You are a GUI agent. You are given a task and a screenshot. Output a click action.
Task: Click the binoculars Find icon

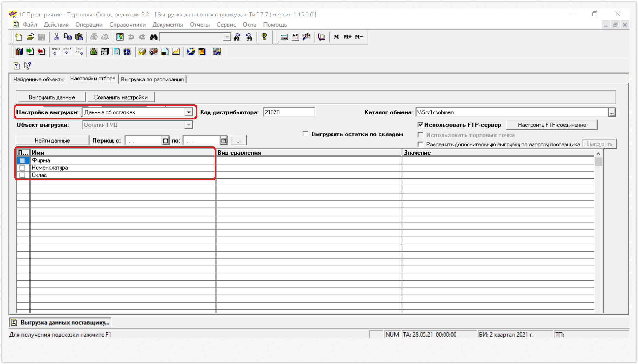[x=154, y=37]
